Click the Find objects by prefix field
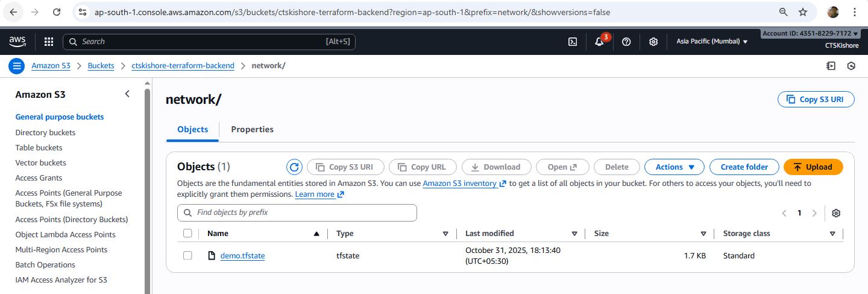The width and height of the screenshot is (868, 294). coord(297,213)
